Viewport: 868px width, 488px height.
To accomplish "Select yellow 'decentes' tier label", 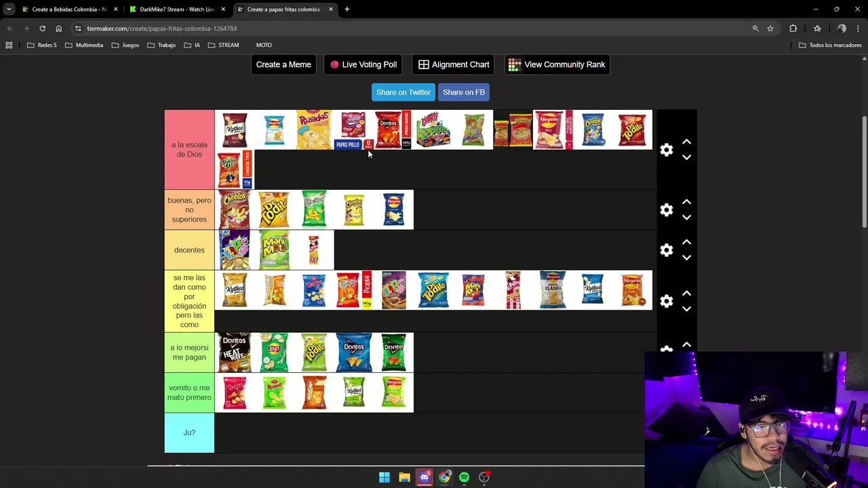I will tap(189, 250).
